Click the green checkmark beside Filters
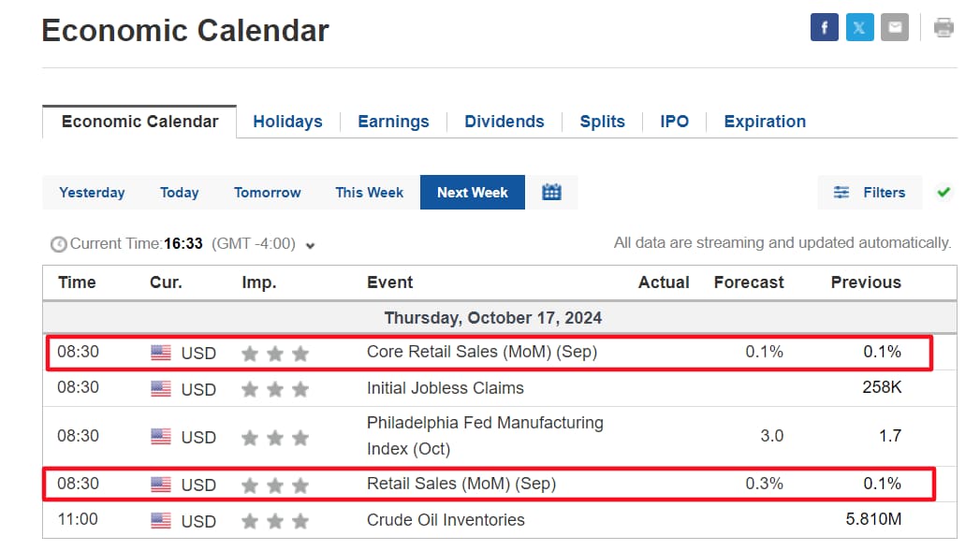 [x=943, y=193]
